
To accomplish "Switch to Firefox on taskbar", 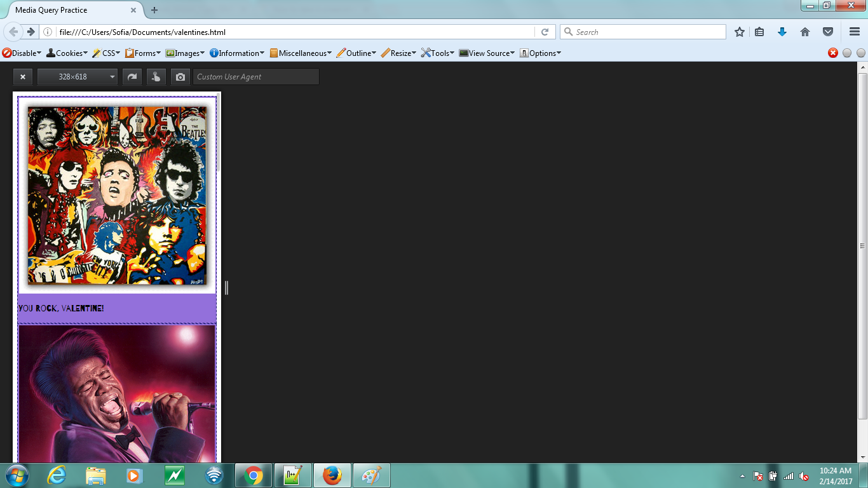I will [x=332, y=475].
